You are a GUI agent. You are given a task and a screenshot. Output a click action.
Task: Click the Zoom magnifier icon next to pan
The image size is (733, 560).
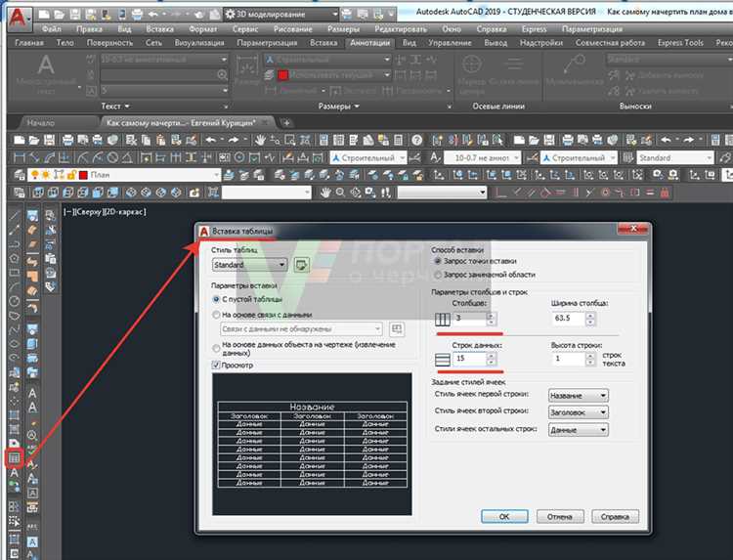coord(340,193)
